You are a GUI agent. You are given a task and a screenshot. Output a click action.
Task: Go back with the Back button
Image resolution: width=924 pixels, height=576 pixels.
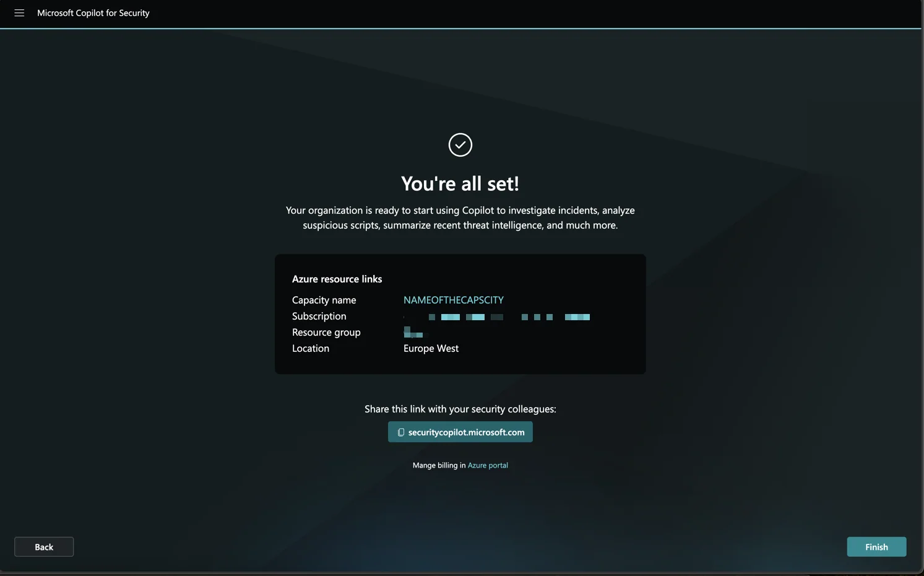pyautogui.click(x=44, y=547)
